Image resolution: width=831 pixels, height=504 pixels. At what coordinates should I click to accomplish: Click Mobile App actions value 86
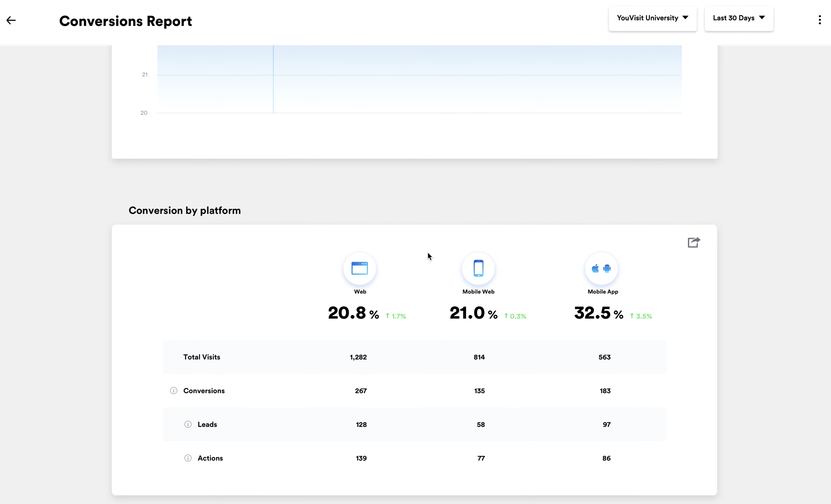click(x=607, y=458)
